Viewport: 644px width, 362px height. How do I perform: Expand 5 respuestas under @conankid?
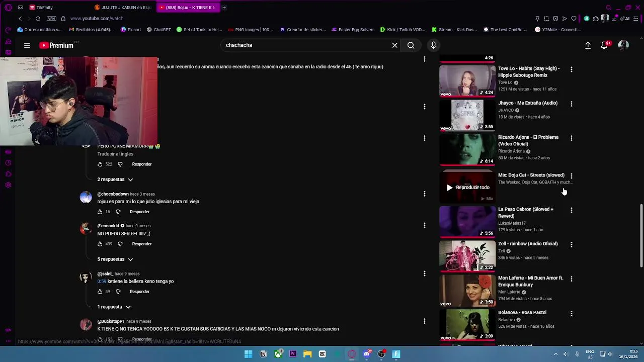point(115,259)
